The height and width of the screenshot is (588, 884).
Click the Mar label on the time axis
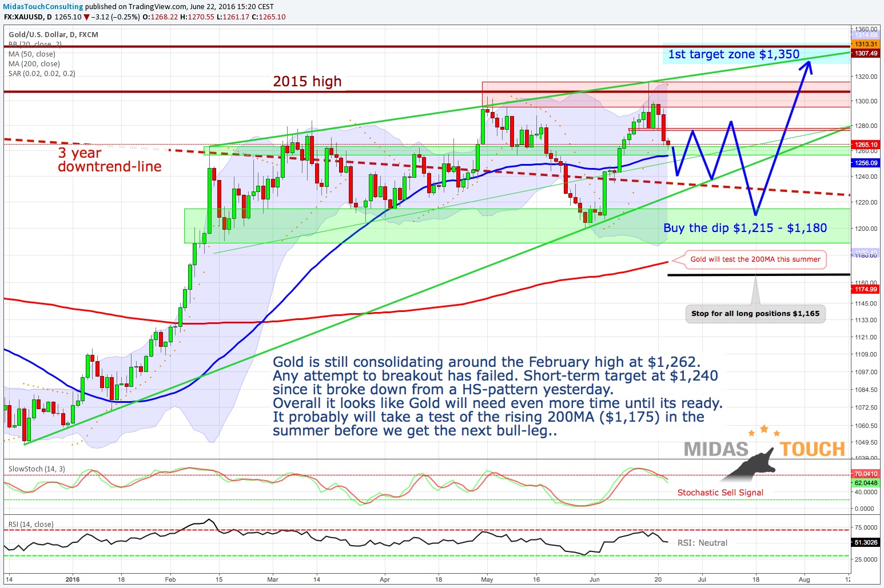[273, 579]
